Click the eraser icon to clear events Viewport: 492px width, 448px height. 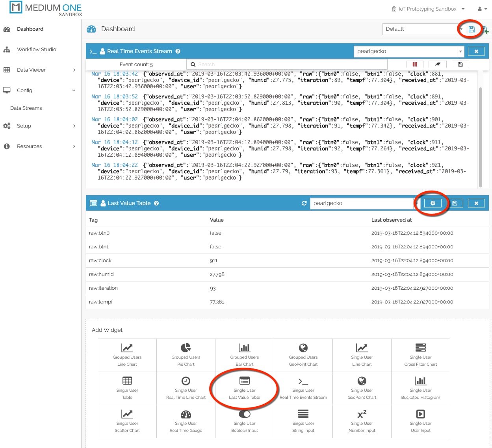[438, 64]
